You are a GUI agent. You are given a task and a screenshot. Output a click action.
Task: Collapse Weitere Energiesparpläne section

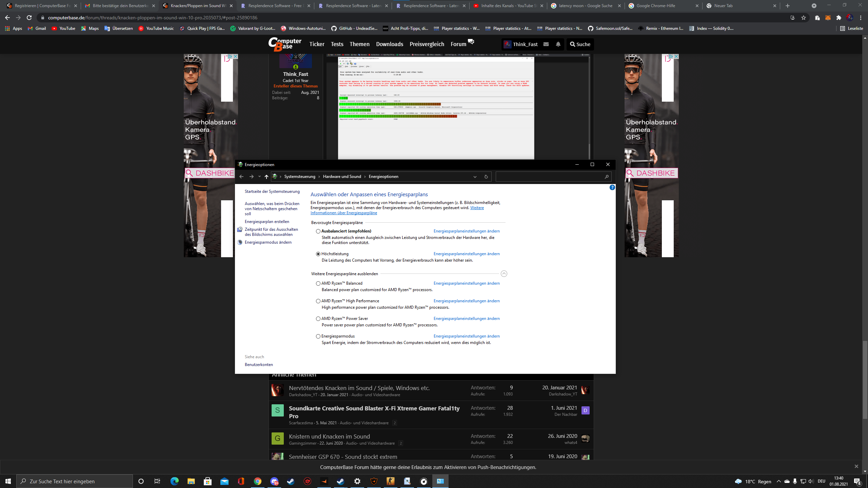point(504,273)
